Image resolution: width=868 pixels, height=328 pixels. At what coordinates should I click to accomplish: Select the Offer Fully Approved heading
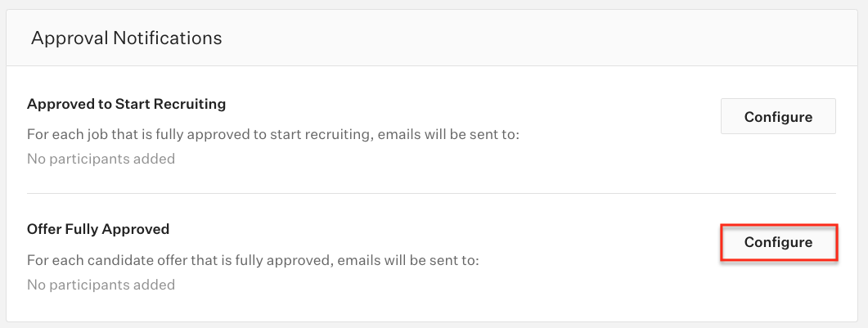click(98, 229)
